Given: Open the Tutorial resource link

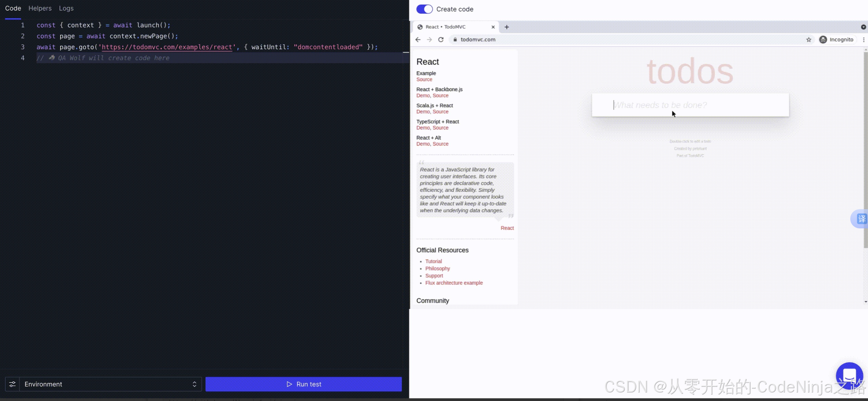Looking at the screenshot, I should point(433,261).
